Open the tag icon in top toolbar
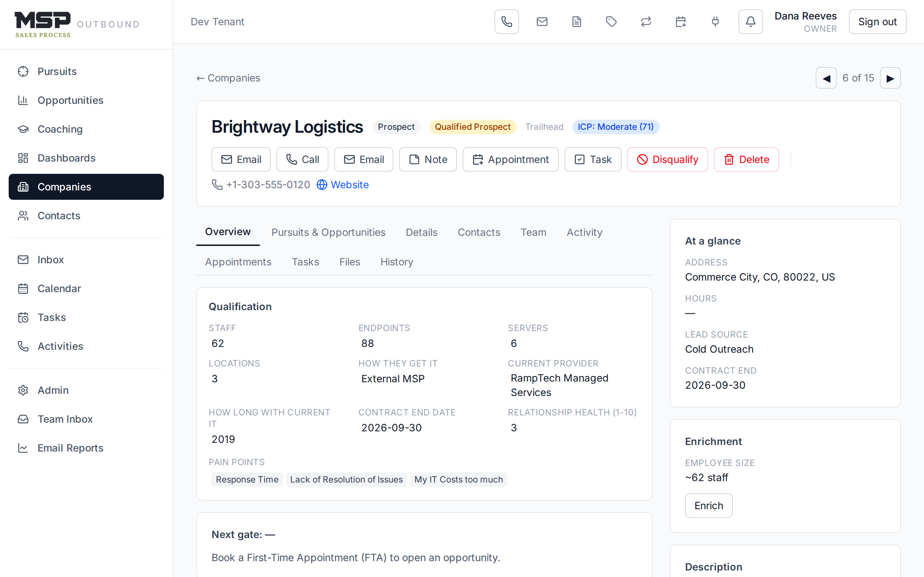The image size is (924, 577). 611,22
